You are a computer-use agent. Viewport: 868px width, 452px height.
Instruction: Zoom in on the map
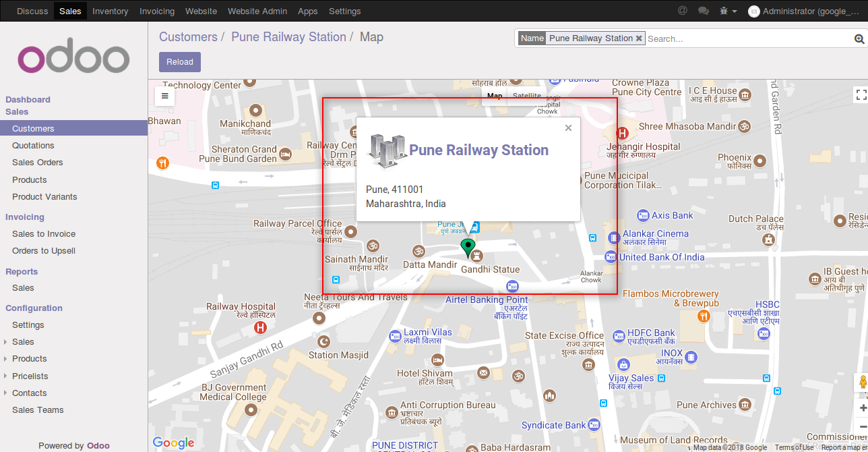pos(863,408)
